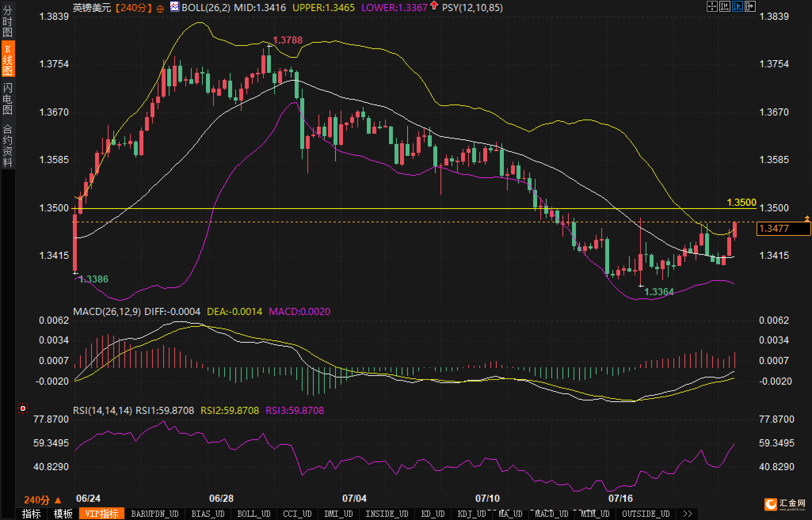Click the expand chart right icon

click(x=750, y=6)
